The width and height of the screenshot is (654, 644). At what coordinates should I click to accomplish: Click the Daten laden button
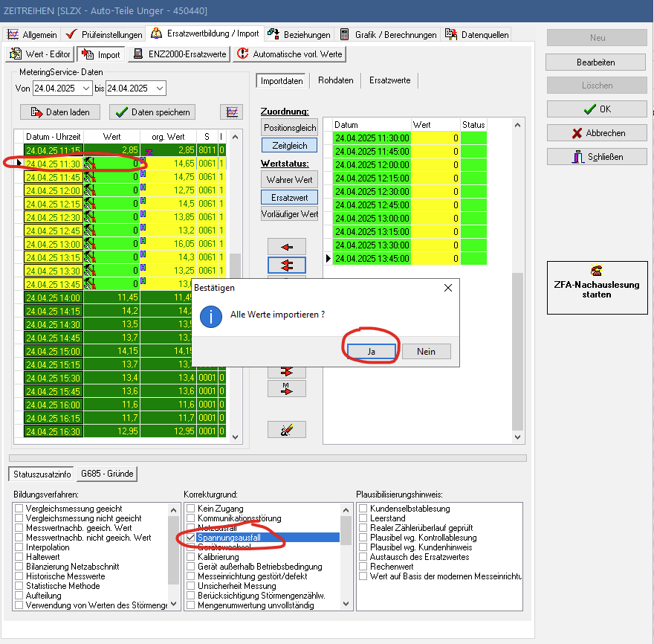[x=59, y=112]
